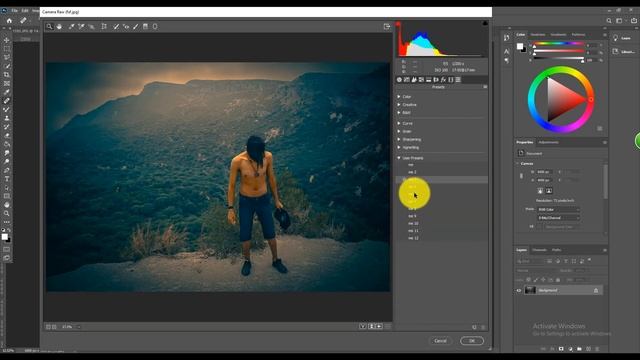Set canvas to landscape orientation
Screen dimensions: 640x360
[549, 191]
